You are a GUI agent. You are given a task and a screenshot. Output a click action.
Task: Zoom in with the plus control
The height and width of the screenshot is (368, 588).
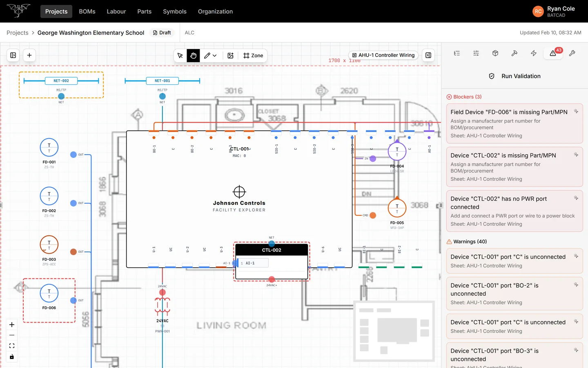tap(12, 325)
